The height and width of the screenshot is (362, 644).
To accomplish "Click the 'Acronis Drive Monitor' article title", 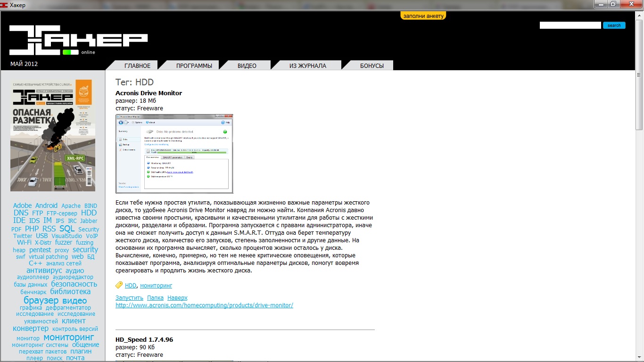I will click(149, 93).
